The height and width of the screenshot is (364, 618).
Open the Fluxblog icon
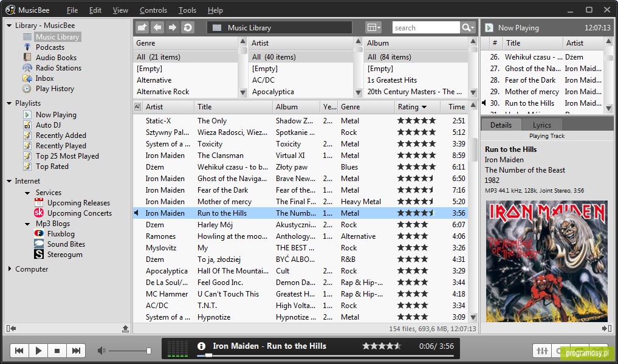pos(39,233)
